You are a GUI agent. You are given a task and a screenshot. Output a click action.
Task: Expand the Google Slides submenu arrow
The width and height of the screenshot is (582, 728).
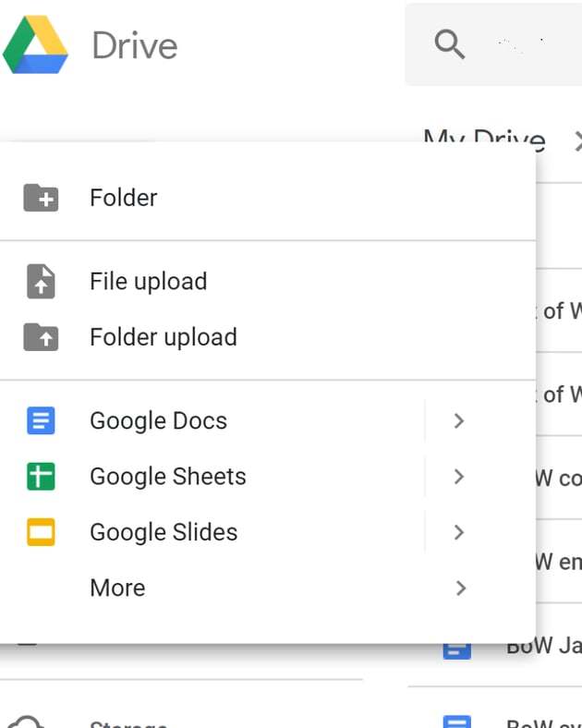pyautogui.click(x=459, y=532)
